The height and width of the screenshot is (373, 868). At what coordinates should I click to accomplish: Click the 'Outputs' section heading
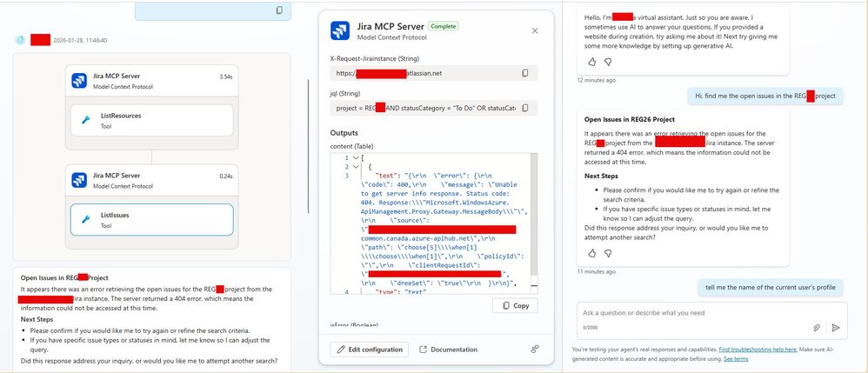point(344,133)
